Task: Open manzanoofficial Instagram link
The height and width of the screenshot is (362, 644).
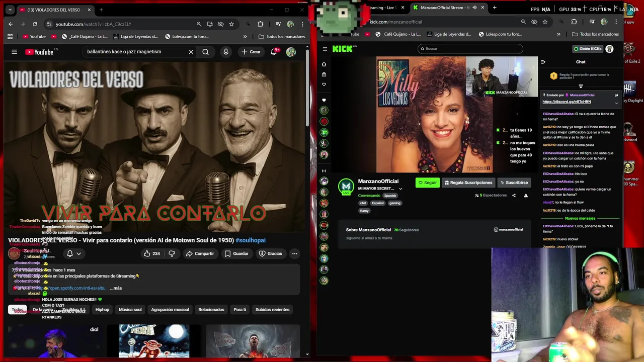Action: point(508,230)
